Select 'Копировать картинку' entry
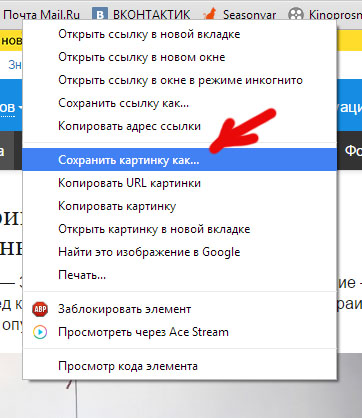362x418 pixels. [180, 206]
